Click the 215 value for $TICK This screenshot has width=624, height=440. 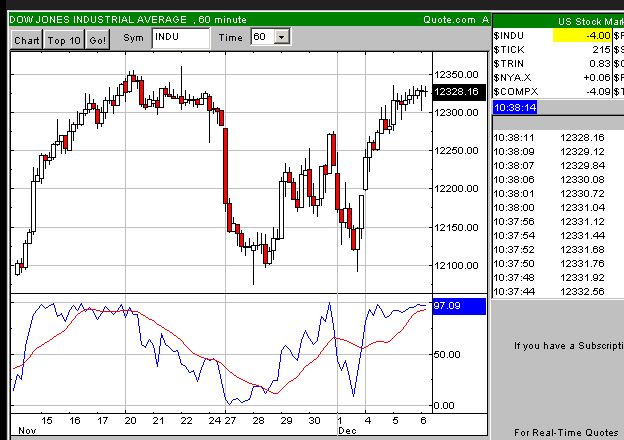pos(601,49)
